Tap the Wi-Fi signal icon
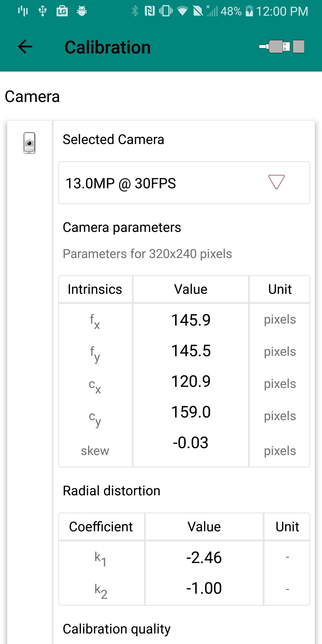This screenshot has width=322, height=644. point(182,11)
